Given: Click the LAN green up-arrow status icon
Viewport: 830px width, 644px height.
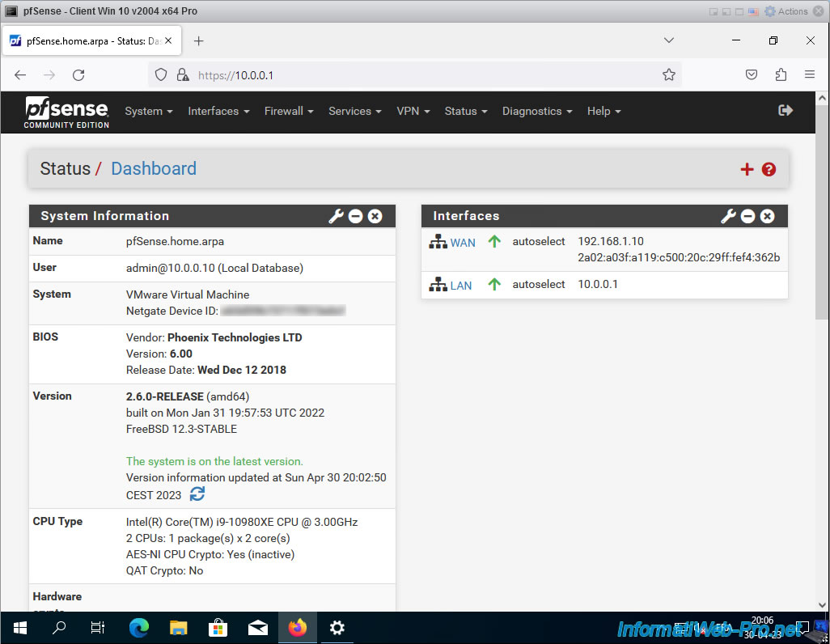Looking at the screenshot, I should click(x=494, y=285).
